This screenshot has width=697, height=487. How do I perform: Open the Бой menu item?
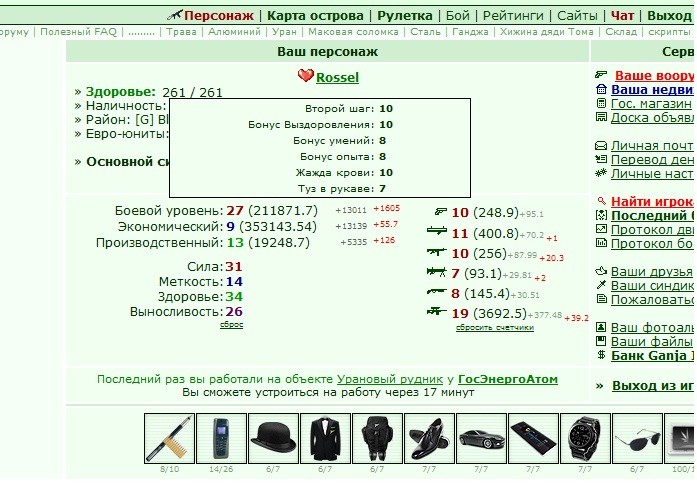457,16
